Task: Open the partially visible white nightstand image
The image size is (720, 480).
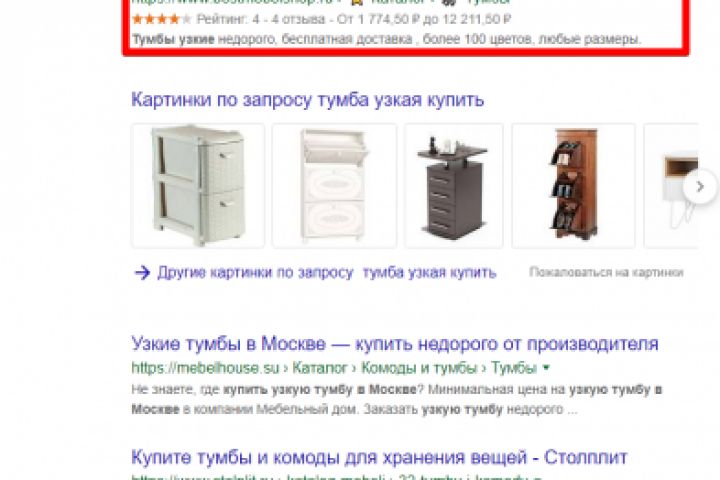Action: (x=671, y=186)
